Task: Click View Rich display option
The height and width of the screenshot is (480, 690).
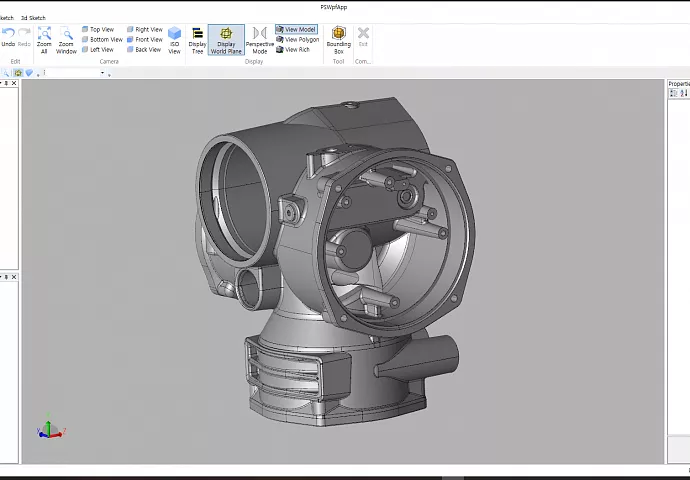Action: (x=293, y=49)
